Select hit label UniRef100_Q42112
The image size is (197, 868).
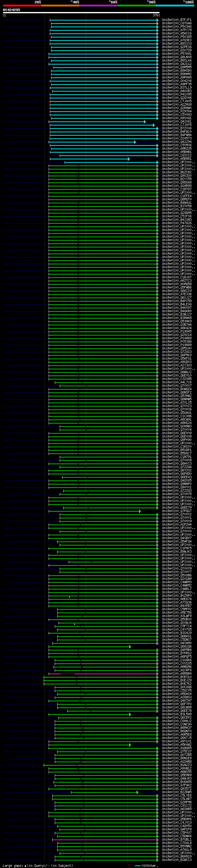pyautogui.click(x=176, y=64)
